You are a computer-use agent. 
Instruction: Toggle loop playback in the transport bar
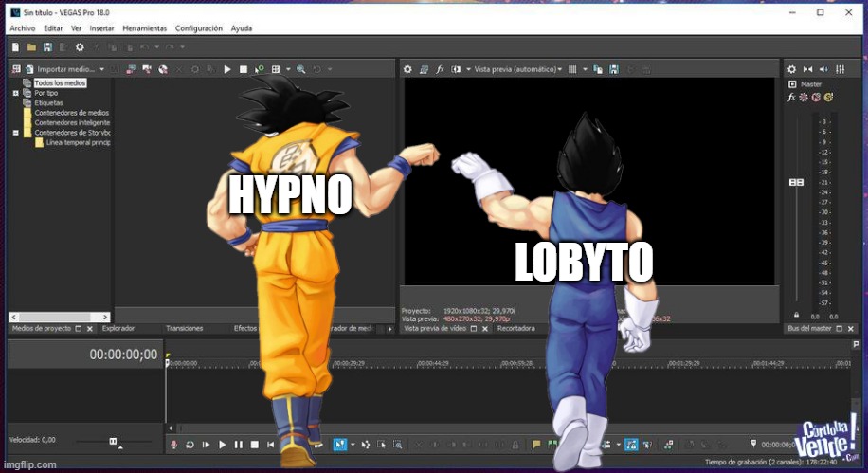coord(190,445)
